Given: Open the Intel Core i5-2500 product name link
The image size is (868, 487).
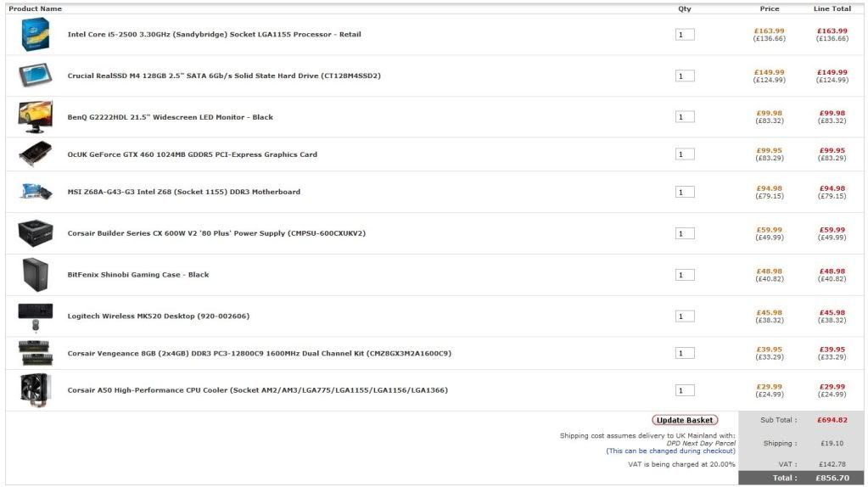Looking at the screenshot, I should tap(214, 35).
